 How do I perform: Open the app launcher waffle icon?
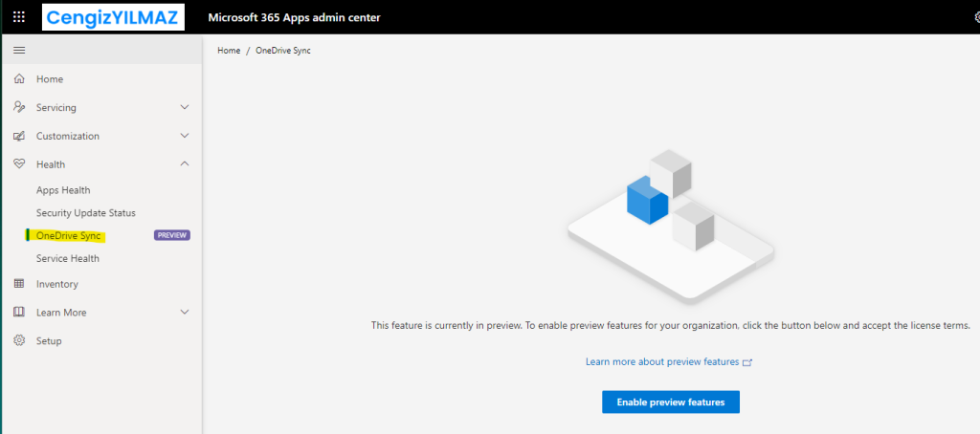(x=18, y=16)
